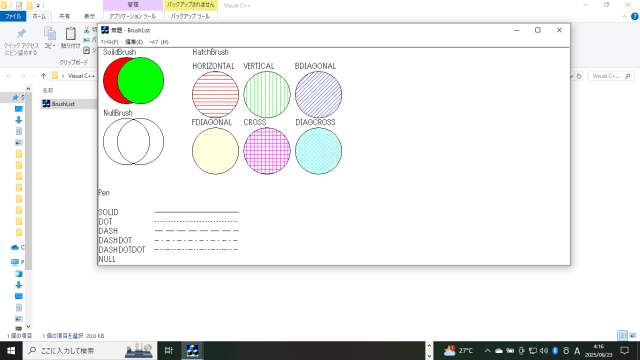Switch to the 表示 ribbon tab
This screenshot has width=640, height=360.
tap(89, 16)
